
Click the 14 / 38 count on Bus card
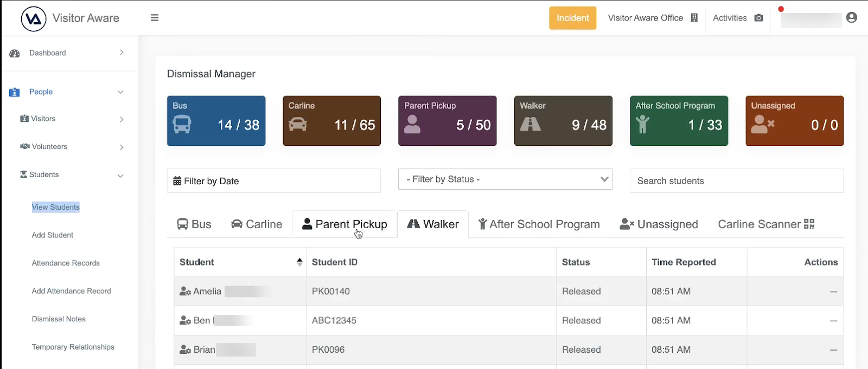[239, 125]
